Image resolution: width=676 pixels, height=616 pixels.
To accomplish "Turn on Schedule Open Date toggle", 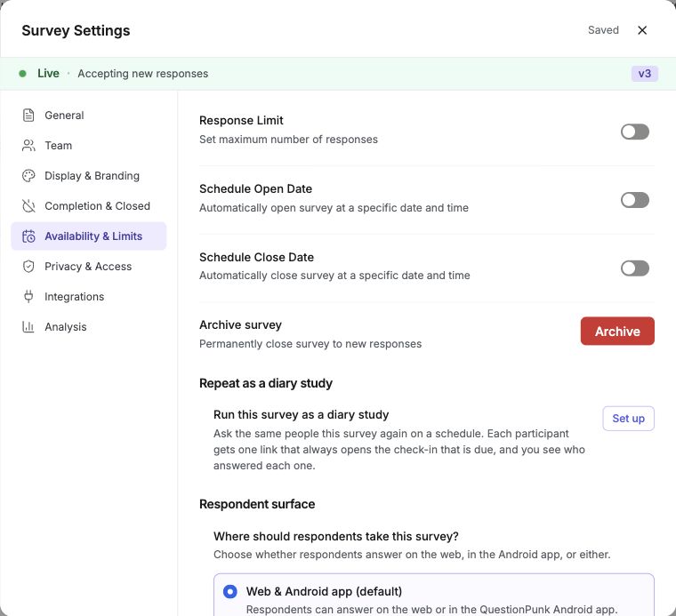I will [x=634, y=200].
